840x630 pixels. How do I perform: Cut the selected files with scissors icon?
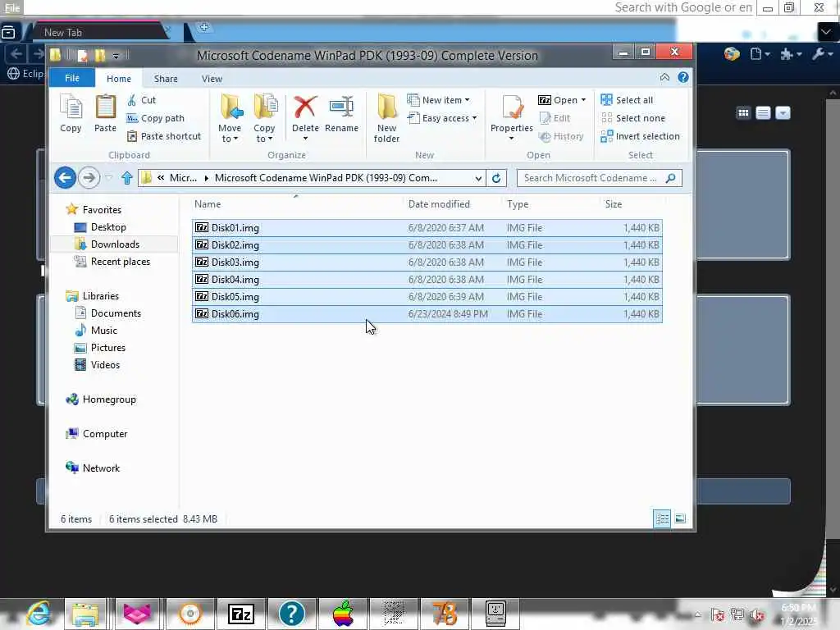coord(141,100)
